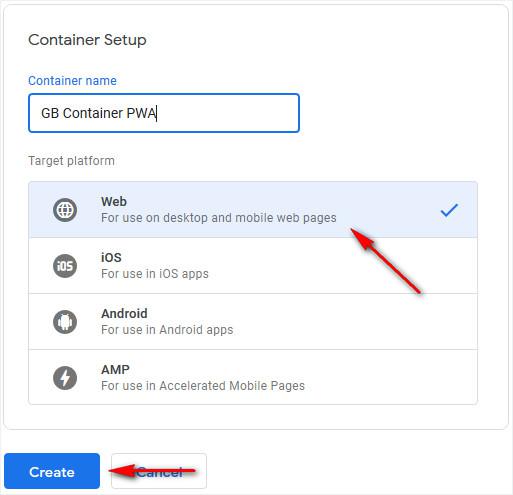Click the Container Setup heading
Screen dimensions: 513x495
pyautogui.click(x=87, y=40)
